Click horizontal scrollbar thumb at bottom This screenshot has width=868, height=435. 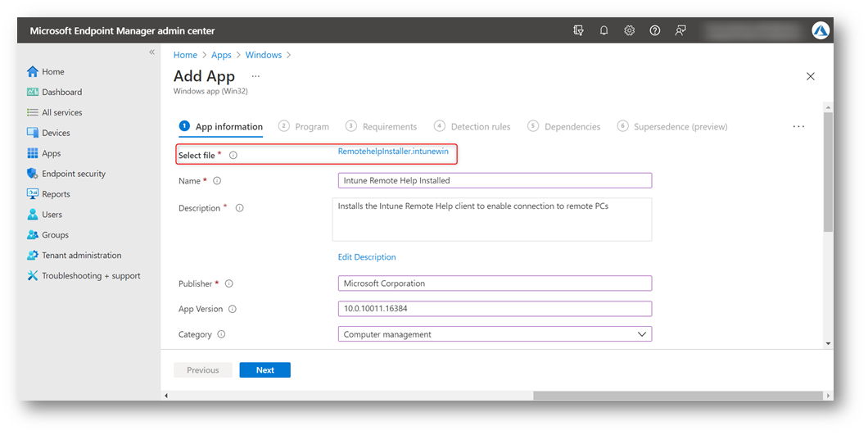(x=677, y=396)
